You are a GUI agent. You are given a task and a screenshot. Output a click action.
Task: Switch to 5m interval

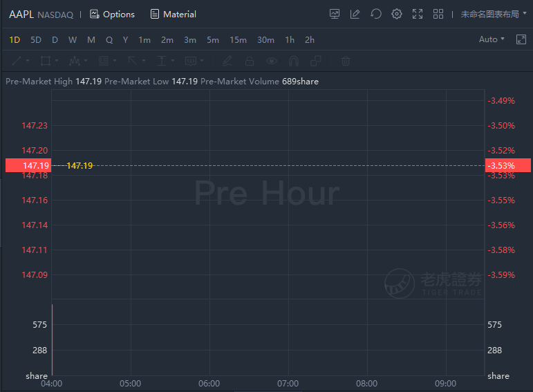pyautogui.click(x=213, y=40)
